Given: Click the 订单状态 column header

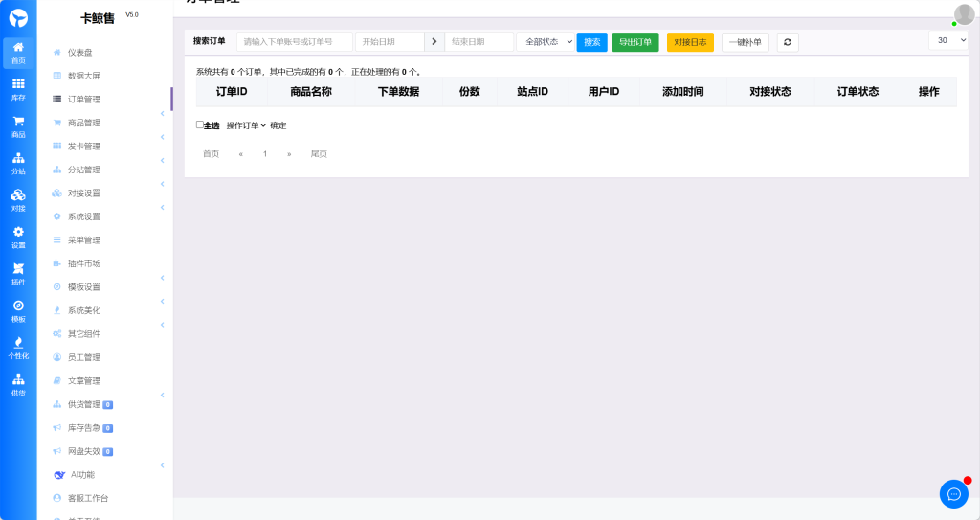Looking at the screenshot, I should pos(857,91).
